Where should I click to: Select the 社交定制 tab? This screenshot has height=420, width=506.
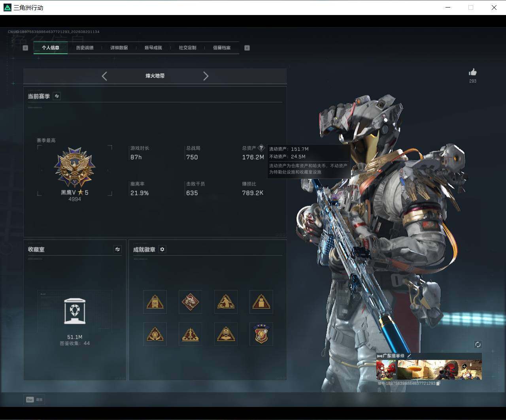pos(187,48)
